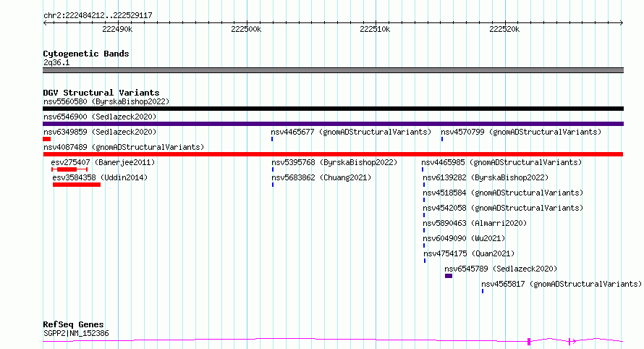The height and width of the screenshot is (349, 644).
Task: Open the esv275407 (Banerjee2011) variant label
Action: 103,162
